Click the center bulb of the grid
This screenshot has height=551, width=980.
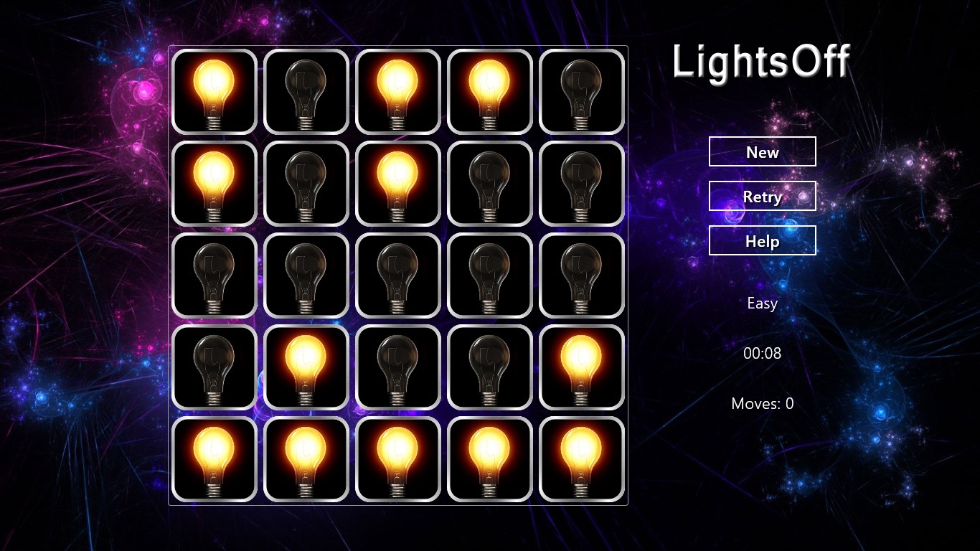coord(398,275)
